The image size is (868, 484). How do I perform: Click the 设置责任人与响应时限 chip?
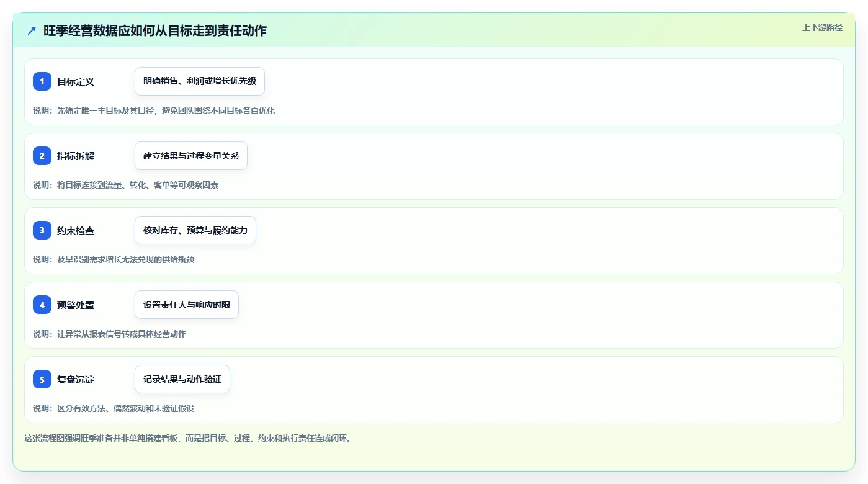(x=187, y=305)
